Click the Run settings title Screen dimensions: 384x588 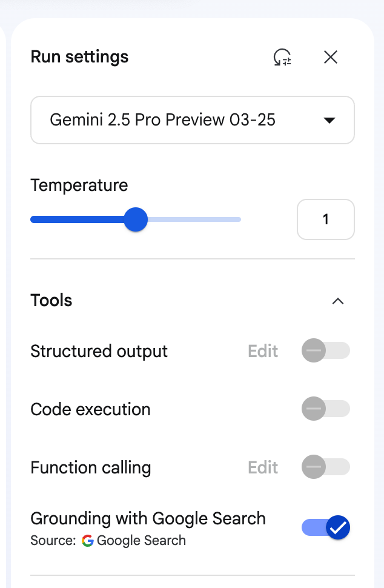[x=79, y=57]
